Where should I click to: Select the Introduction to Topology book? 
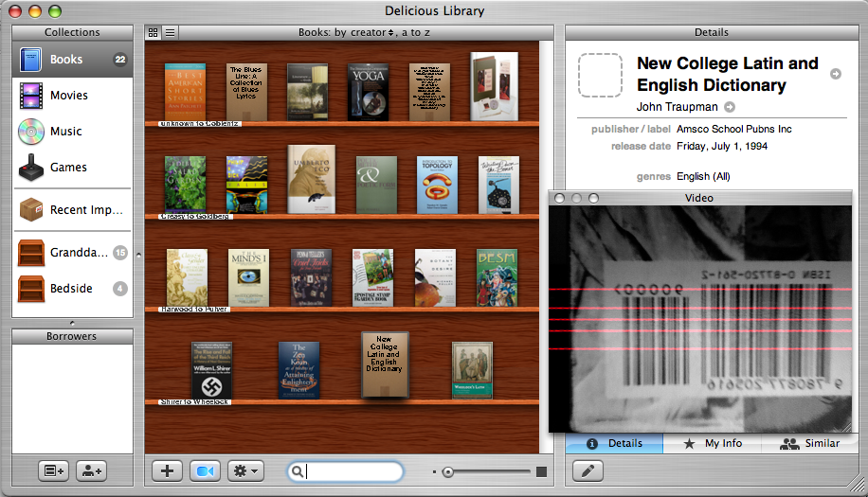437,185
